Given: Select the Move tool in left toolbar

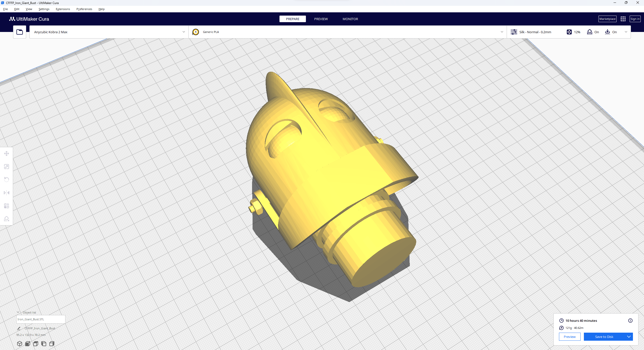Looking at the screenshot, I should point(7,153).
